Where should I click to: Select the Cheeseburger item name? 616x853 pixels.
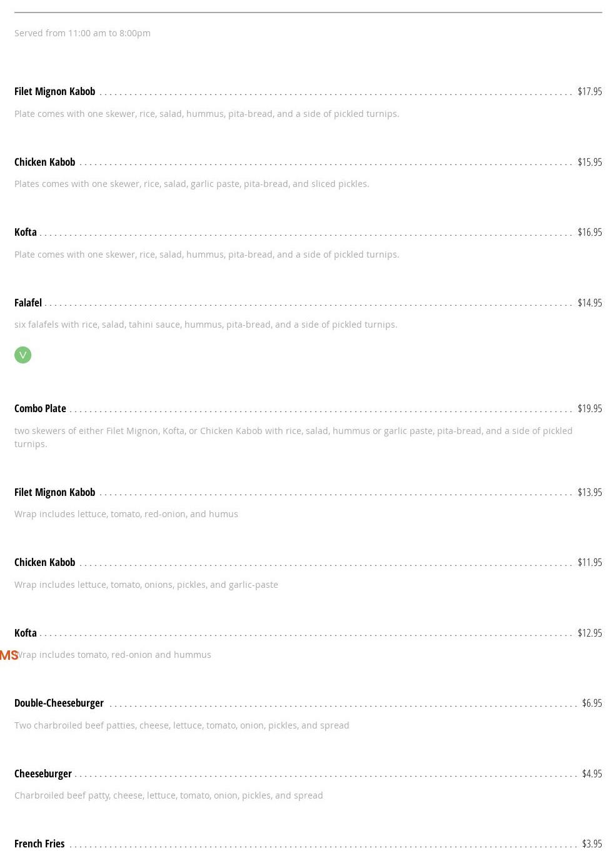(43, 774)
